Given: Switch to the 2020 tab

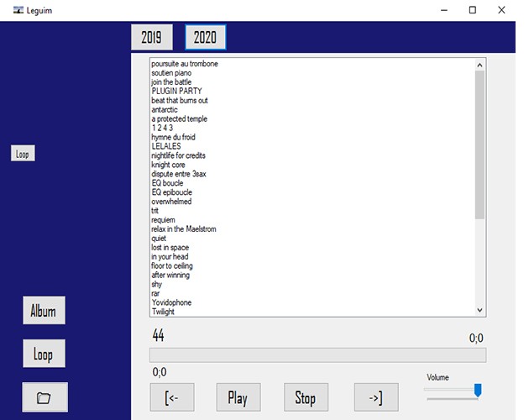Looking at the screenshot, I should coord(205,38).
